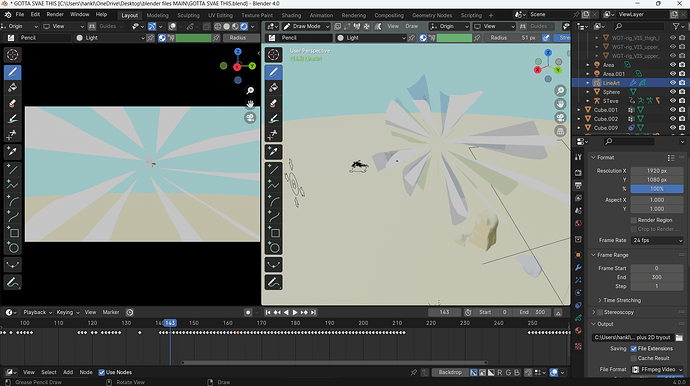The width and height of the screenshot is (690, 386).
Task: Click the play animation button
Action: tap(295, 312)
